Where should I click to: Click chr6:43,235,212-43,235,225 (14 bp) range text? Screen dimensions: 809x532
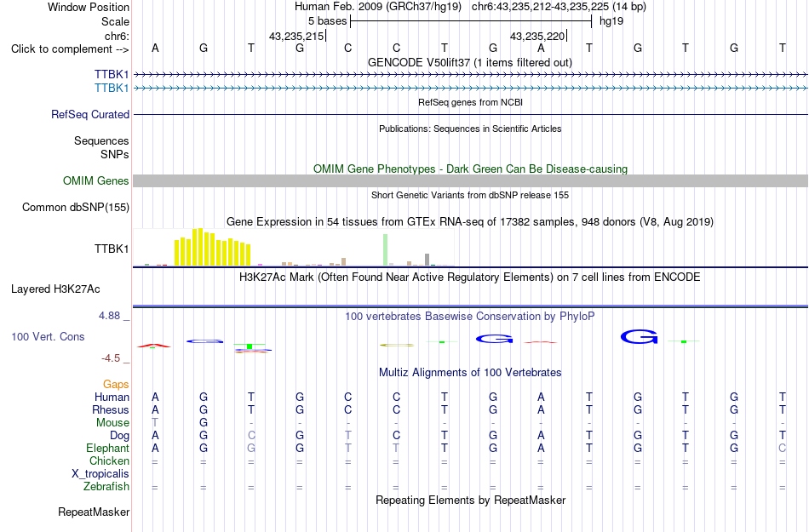tap(559, 7)
